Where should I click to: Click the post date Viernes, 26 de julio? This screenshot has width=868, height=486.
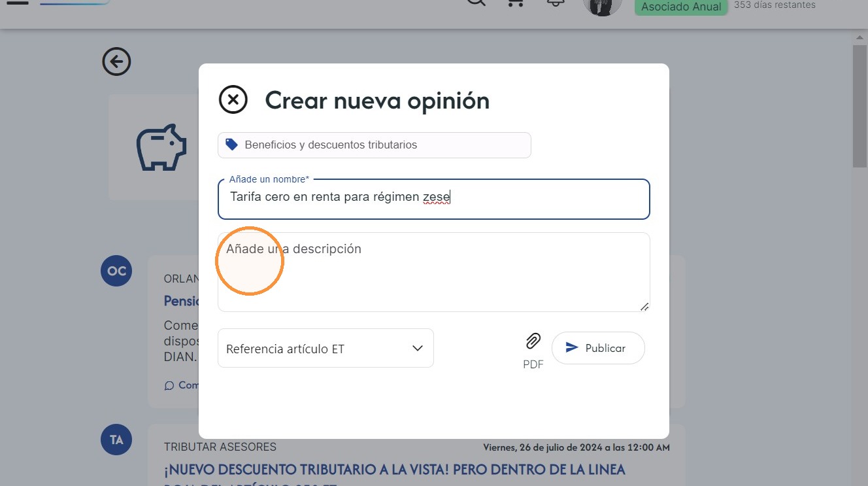coord(576,448)
